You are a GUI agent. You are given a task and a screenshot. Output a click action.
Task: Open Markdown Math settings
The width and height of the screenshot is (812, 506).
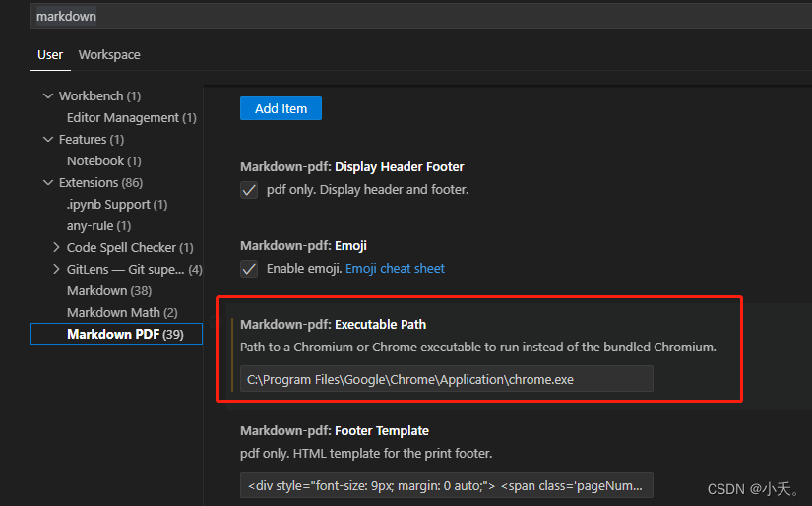pyautogui.click(x=122, y=313)
